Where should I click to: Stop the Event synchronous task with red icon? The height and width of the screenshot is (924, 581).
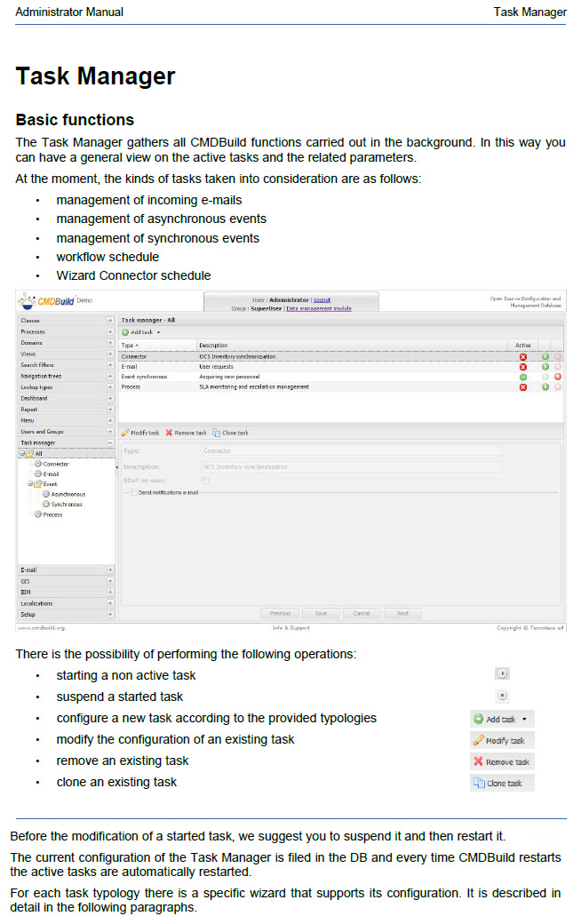tap(558, 377)
